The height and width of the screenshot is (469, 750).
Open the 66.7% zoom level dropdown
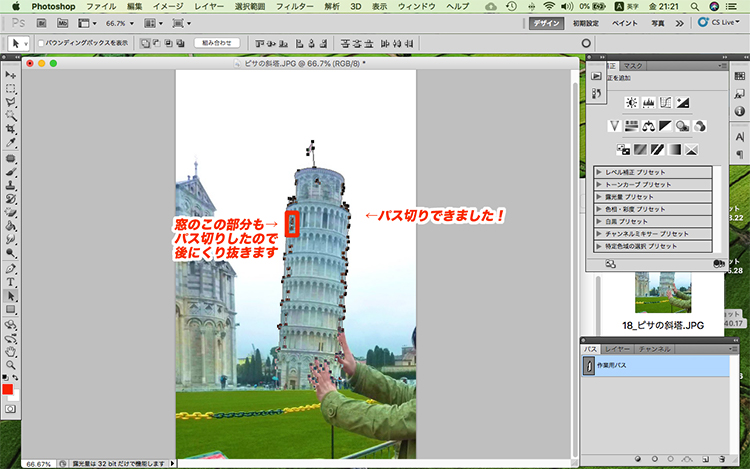point(120,23)
